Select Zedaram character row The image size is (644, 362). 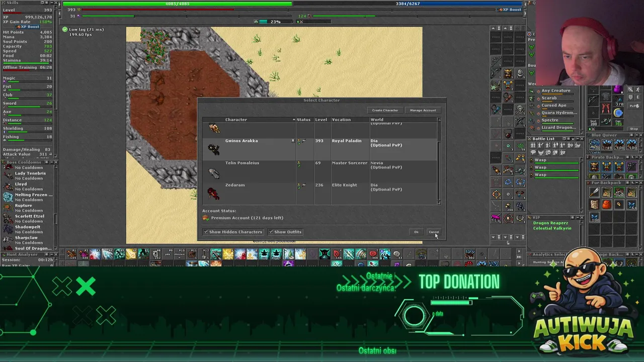(319, 194)
